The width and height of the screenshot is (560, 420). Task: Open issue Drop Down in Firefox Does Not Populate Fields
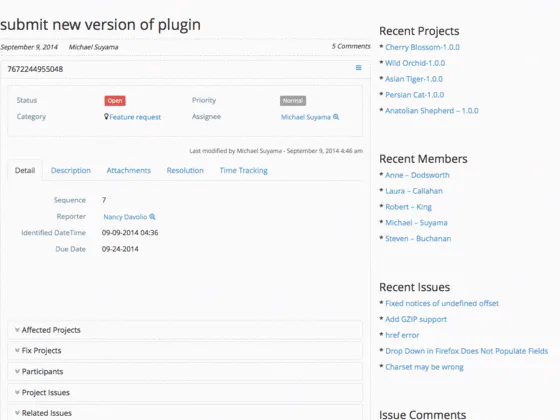(x=466, y=351)
